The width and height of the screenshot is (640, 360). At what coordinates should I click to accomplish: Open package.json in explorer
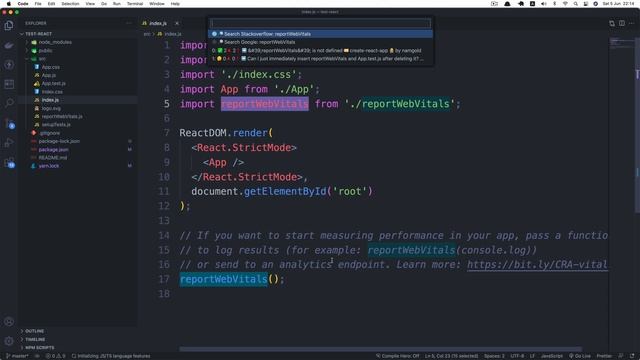pyautogui.click(x=53, y=149)
